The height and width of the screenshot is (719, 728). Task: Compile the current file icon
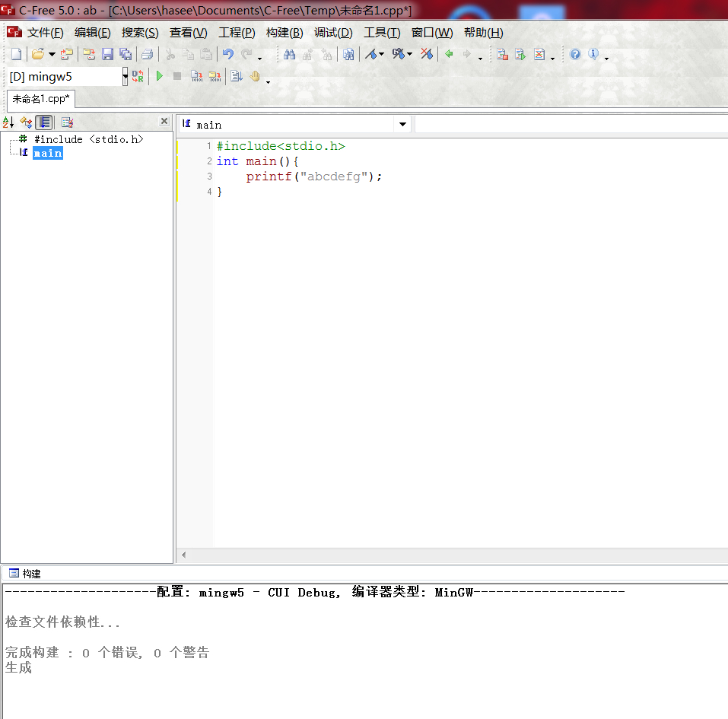point(197,76)
